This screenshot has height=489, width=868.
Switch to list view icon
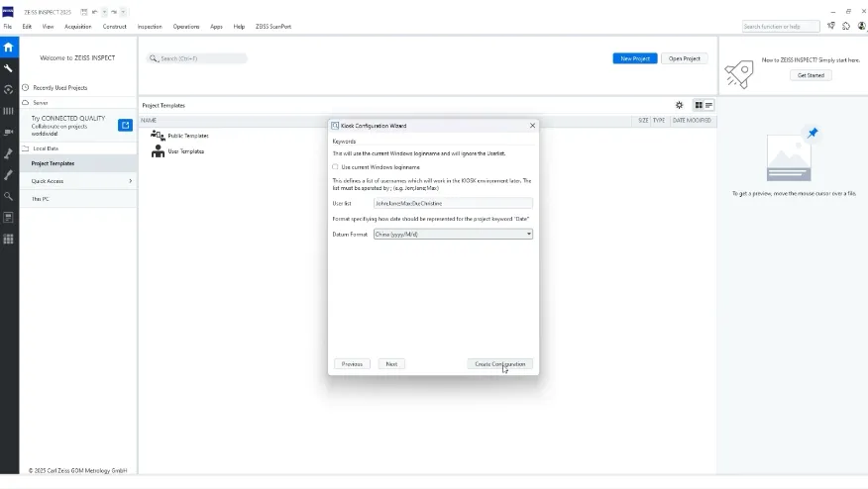click(x=708, y=105)
